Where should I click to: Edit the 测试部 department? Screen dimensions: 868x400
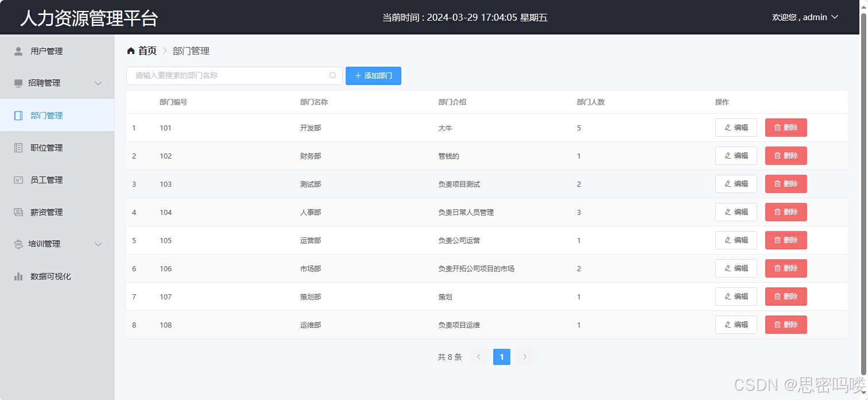tap(736, 184)
